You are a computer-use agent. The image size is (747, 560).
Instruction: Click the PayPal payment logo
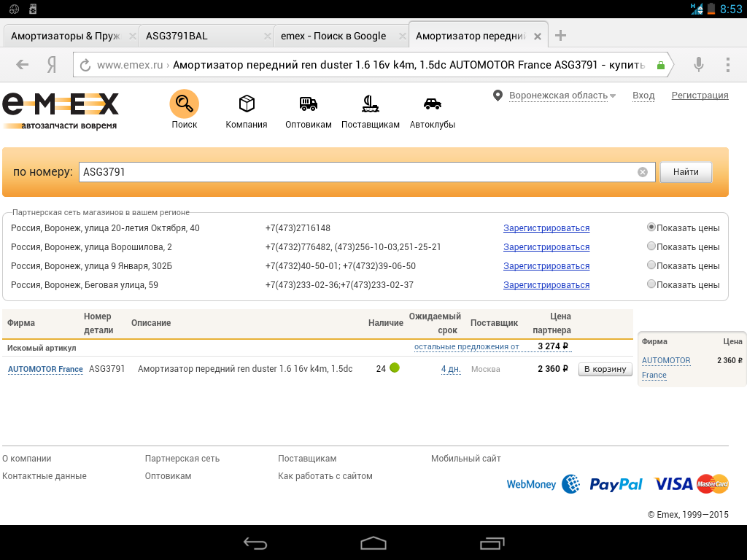point(616,484)
